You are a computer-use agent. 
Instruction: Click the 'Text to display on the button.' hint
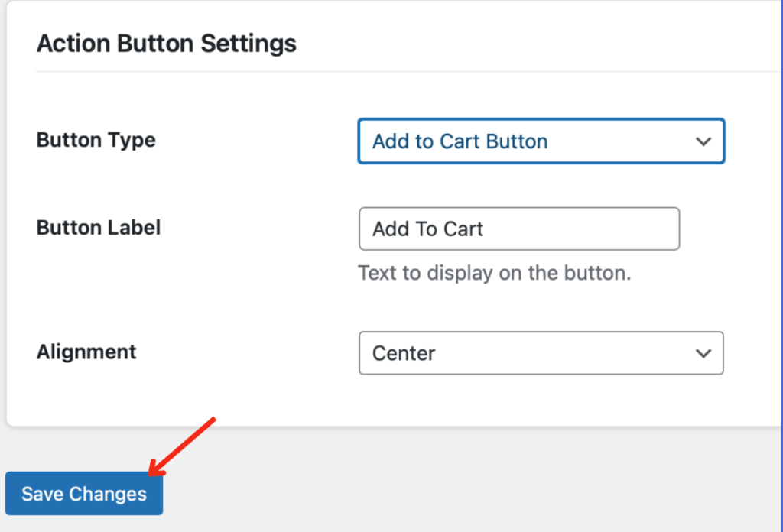[494, 273]
